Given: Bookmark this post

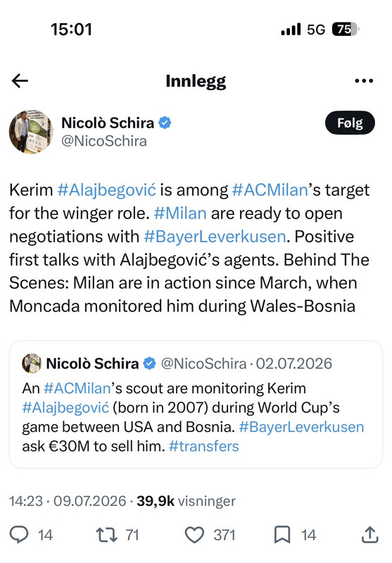Looking at the screenshot, I should pyautogui.click(x=282, y=535).
